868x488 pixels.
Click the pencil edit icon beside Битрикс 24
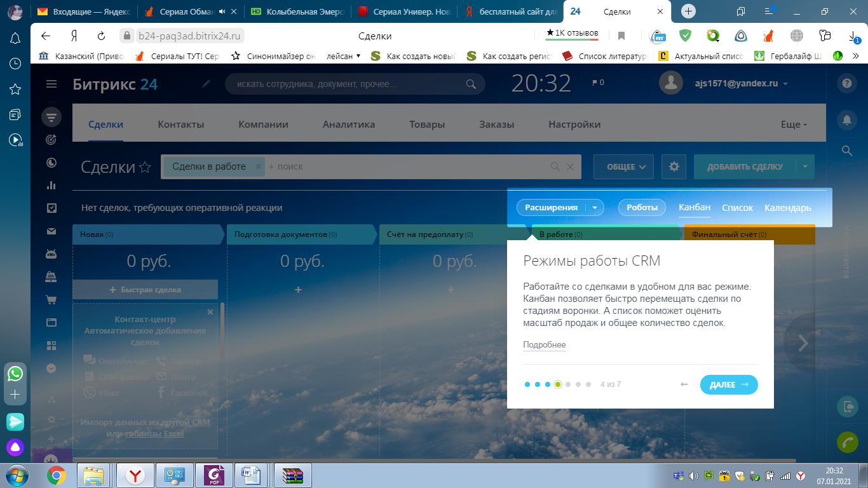pos(205,83)
